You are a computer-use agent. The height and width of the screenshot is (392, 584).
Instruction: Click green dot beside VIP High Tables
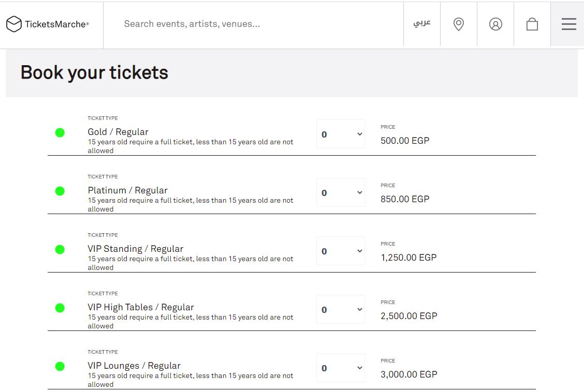[60, 308]
